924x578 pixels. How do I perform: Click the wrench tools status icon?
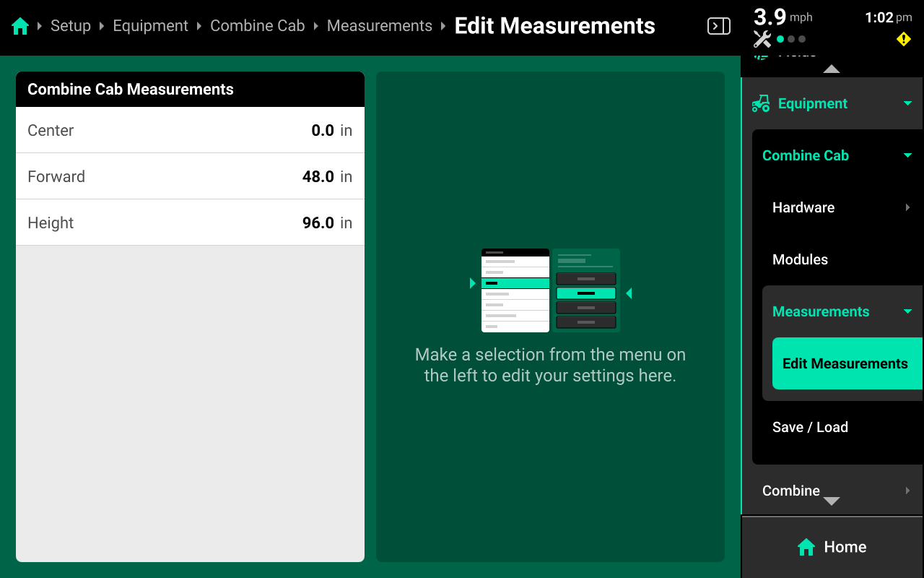[762, 39]
